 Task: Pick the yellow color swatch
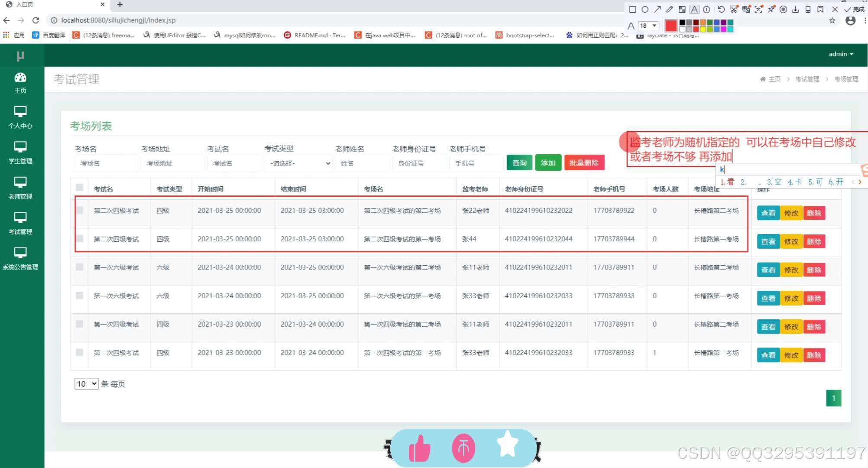(x=703, y=29)
